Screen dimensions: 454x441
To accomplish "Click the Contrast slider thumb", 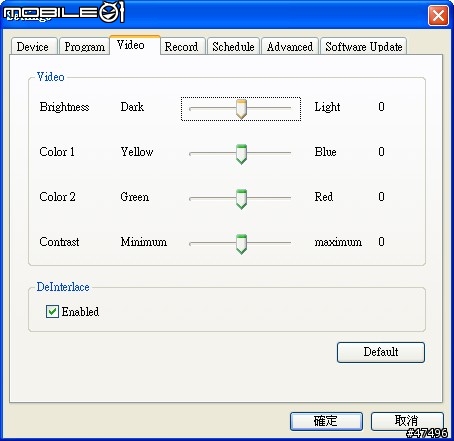I will (x=241, y=244).
